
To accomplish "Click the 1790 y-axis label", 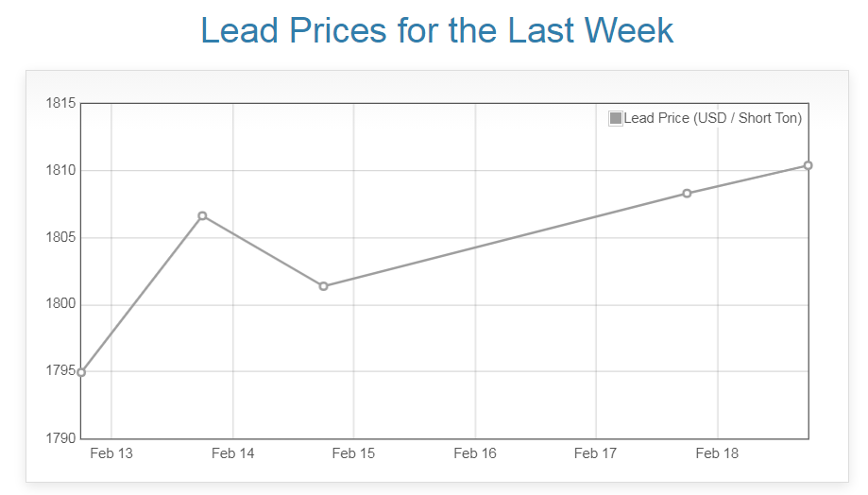I will pyautogui.click(x=60, y=438).
